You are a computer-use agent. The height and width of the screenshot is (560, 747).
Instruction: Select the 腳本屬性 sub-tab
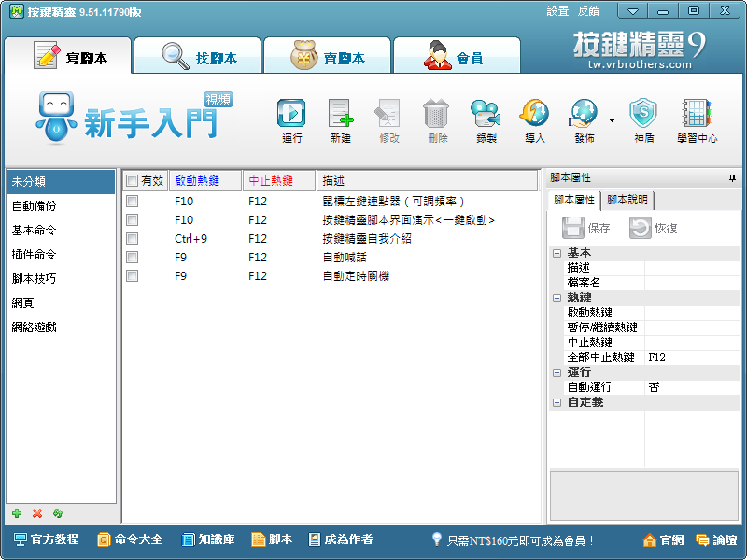pos(574,200)
